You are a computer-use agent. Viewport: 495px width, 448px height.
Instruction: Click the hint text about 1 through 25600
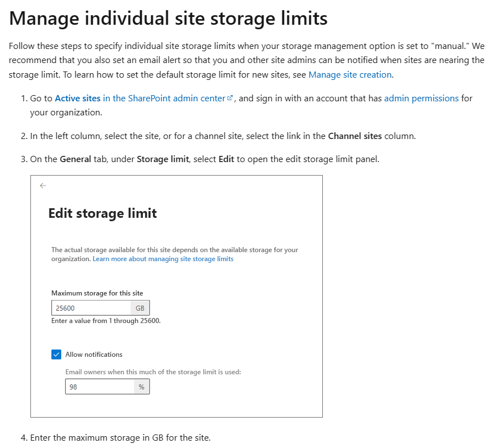pyautogui.click(x=106, y=321)
